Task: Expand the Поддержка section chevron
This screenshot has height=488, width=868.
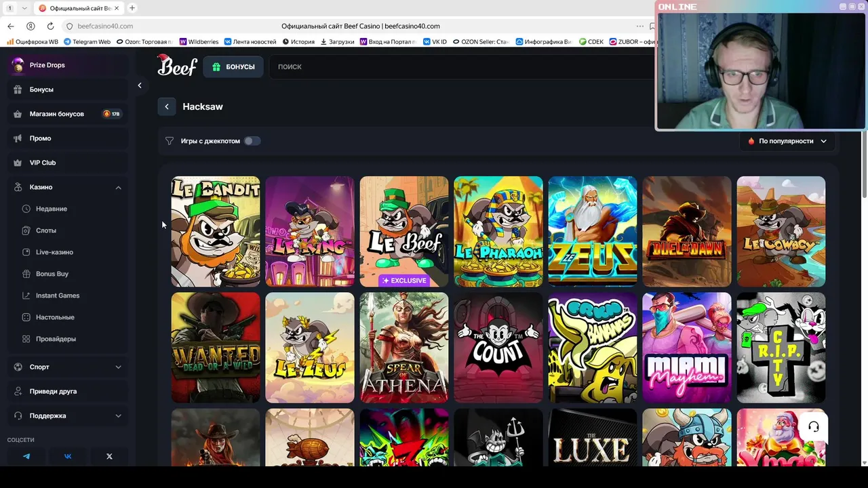Action: click(118, 415)
